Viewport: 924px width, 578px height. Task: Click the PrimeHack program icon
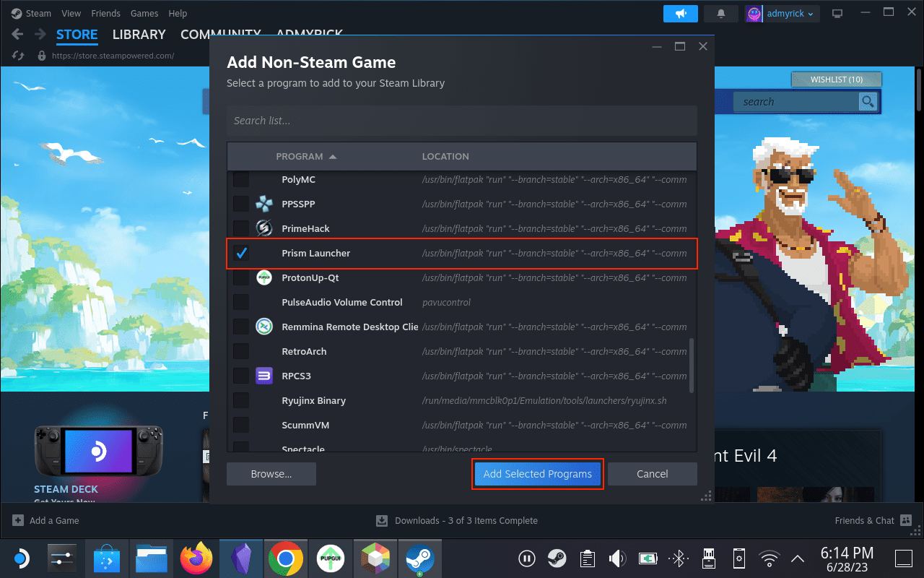(x=263, y=228)
